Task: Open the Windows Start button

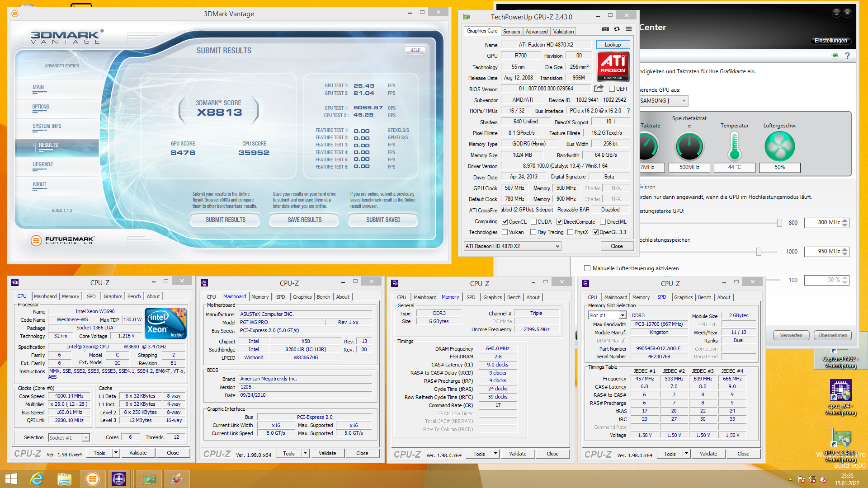Action: [x=11, y=479]
